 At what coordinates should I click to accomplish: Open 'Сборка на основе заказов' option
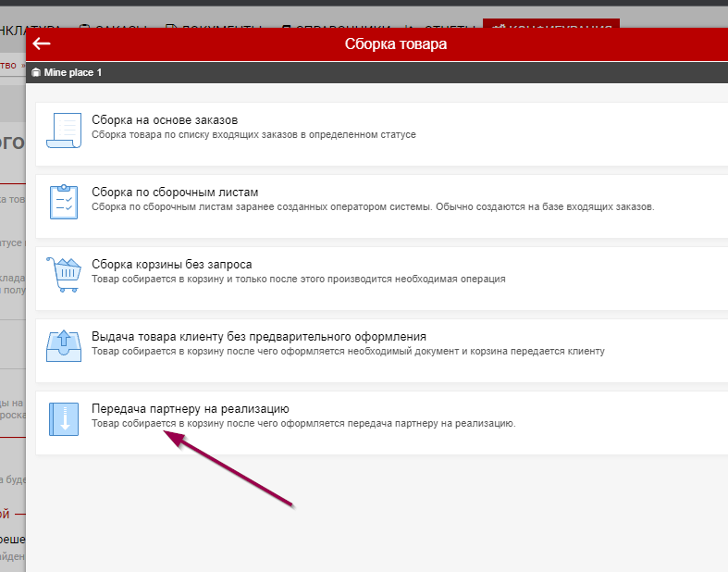[x=166, y=120]
